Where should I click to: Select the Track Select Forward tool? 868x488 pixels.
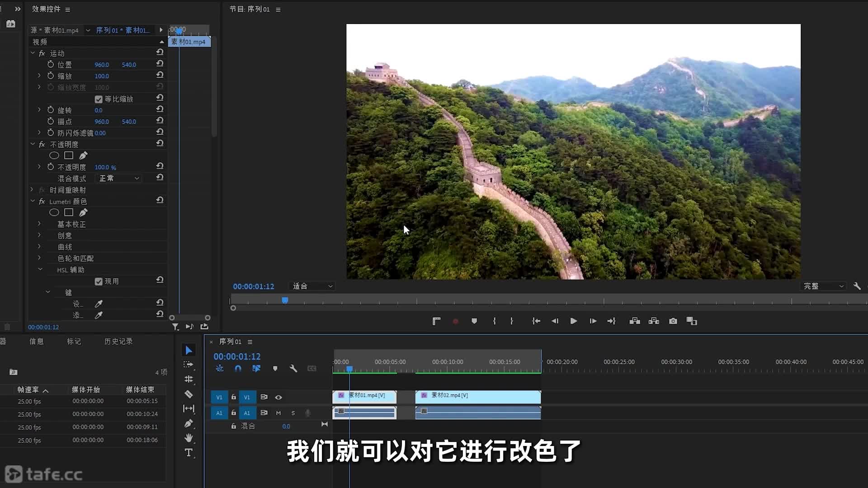[189, 365]
